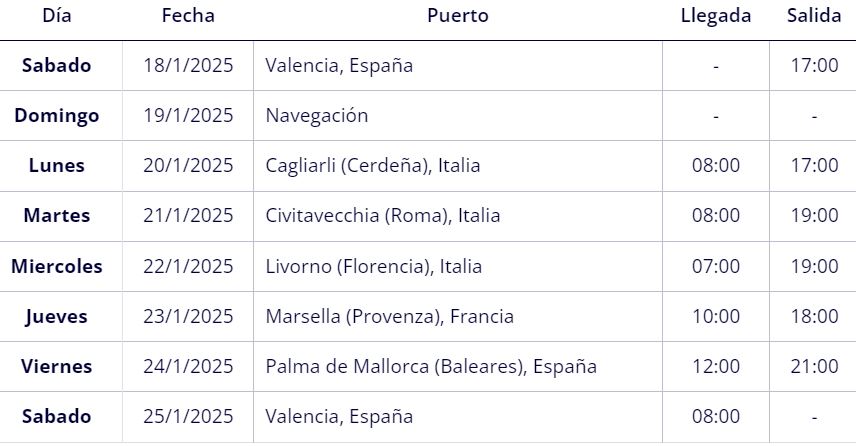The image size is (856, 446).
Task: Select the Domingo day cell
Action: (57, 116)
